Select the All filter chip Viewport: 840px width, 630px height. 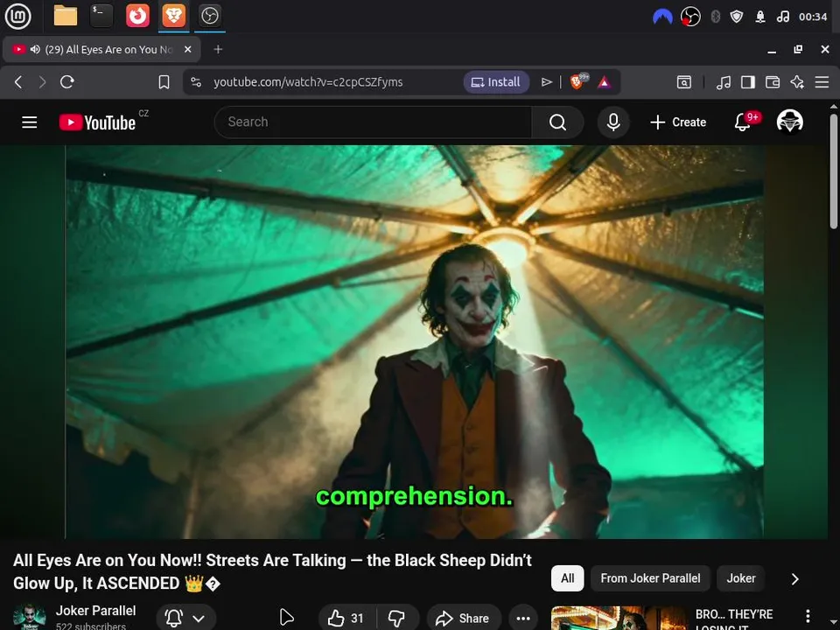[x=567, y=578]
